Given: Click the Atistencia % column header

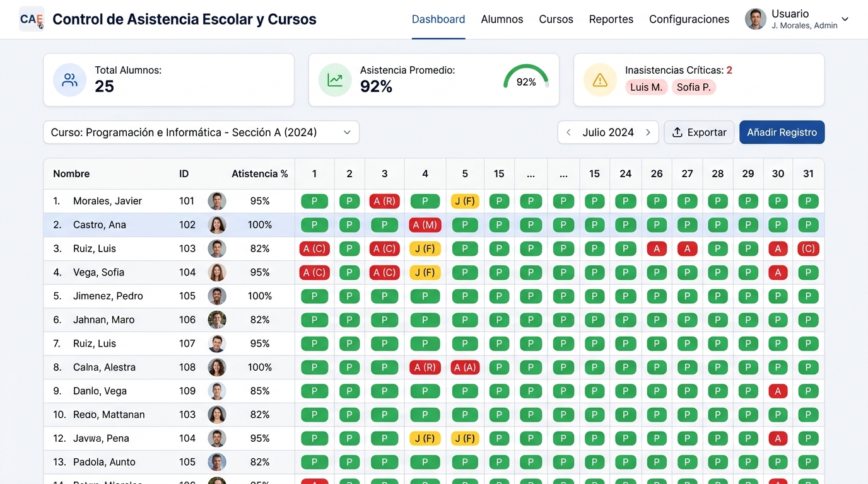Looking at the screenshot, I should [259, 174].
